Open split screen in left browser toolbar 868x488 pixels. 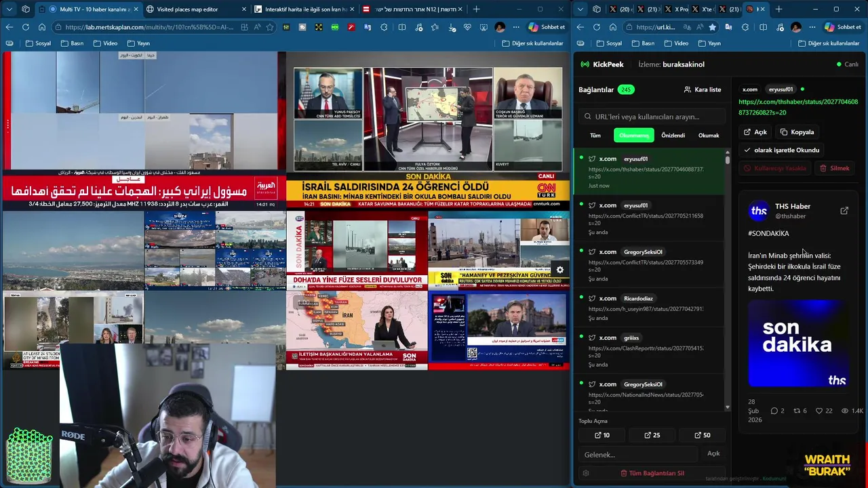tap(401, 27)
